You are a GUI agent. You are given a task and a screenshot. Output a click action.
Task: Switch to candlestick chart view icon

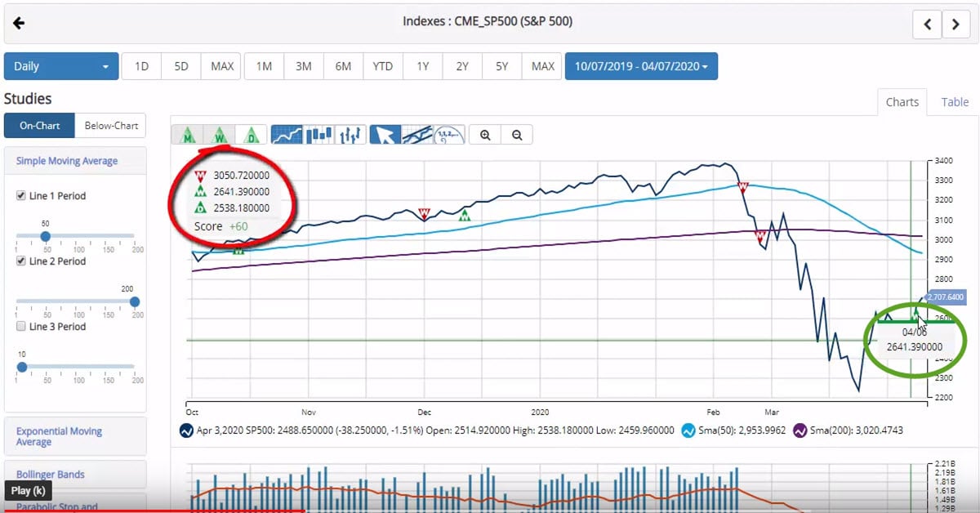[319, 134]
